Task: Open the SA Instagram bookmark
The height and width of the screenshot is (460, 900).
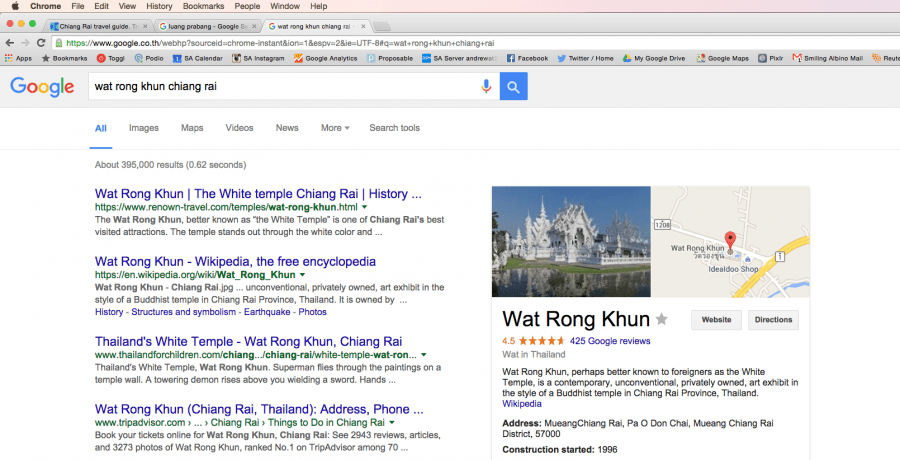Action: tap(258, 58)
